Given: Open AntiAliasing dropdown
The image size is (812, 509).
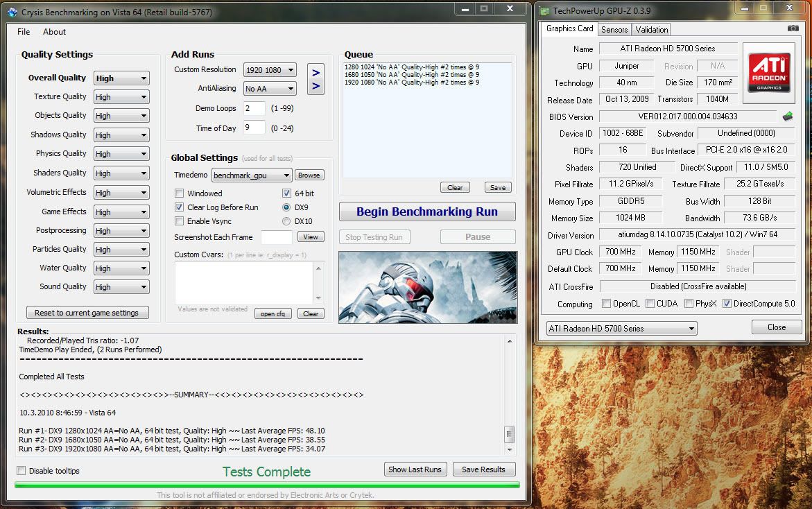Looking at the screenshot, I should 270,89.
